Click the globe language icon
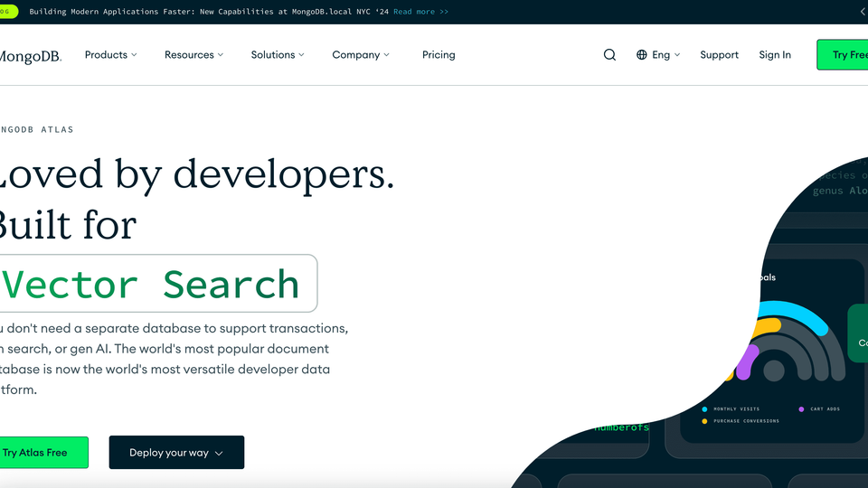The height and width of the screenshot is (488, 868). [642, 55]
